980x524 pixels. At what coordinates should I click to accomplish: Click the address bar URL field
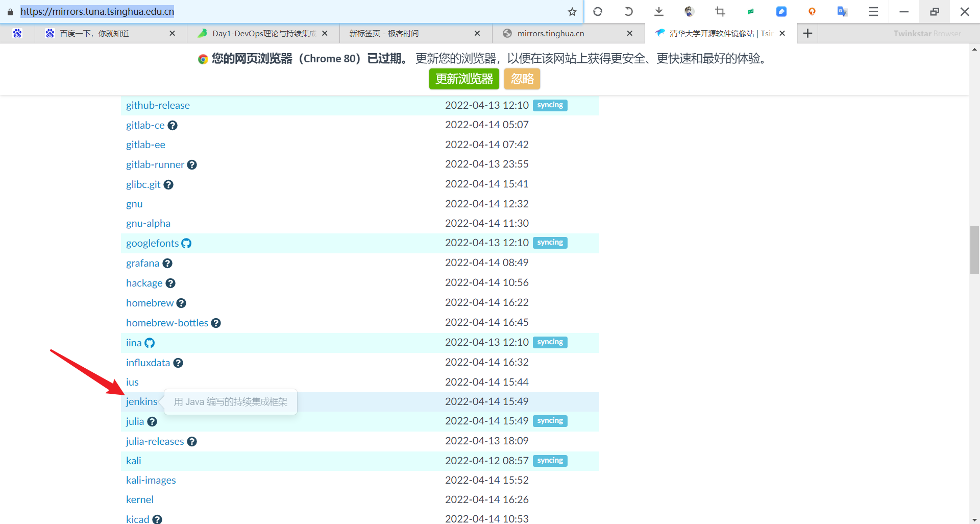[291, 11]
